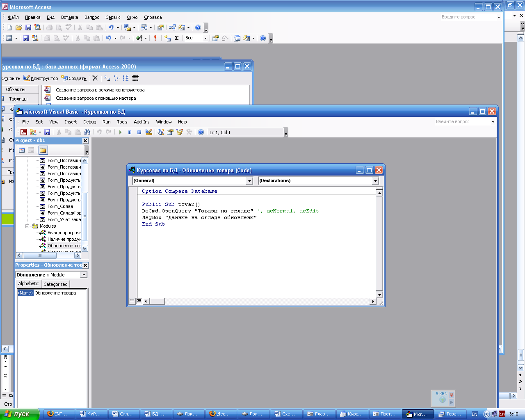
Task: Open the Object Browser icon
Action: pos(180,132)
